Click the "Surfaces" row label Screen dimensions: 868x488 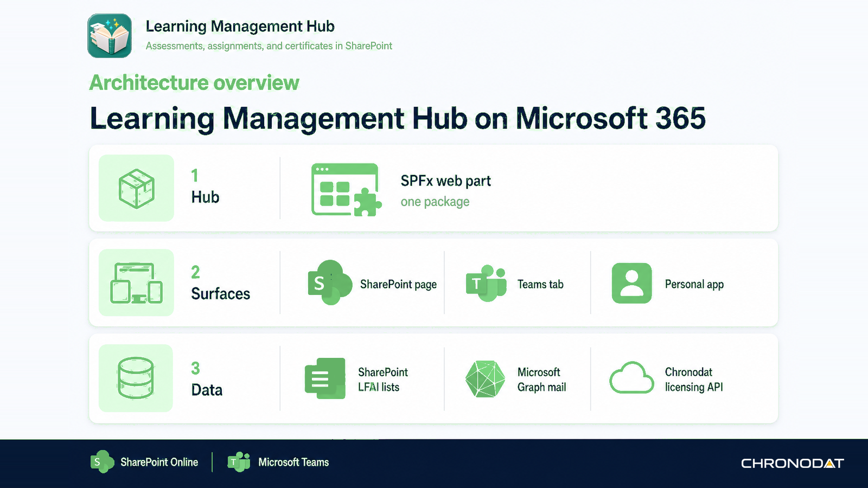point(221,293)
